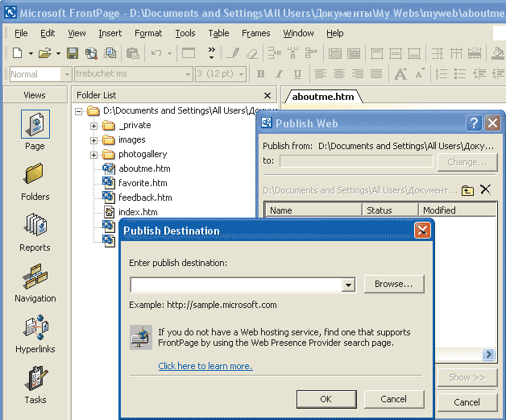This screenshot has height=420, width=506.
Task: Select Center paragraph alignment
Action: coord(339,74)
